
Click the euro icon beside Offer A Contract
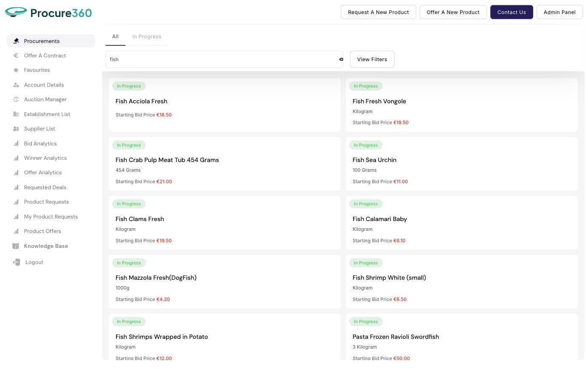pos(16,55)
